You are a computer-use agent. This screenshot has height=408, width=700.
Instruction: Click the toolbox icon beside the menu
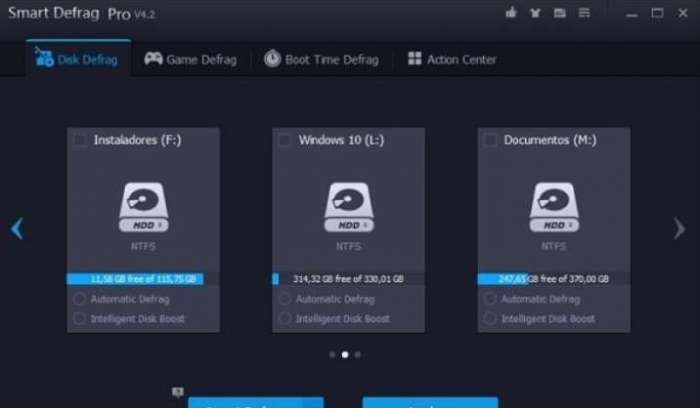point(560,13)
